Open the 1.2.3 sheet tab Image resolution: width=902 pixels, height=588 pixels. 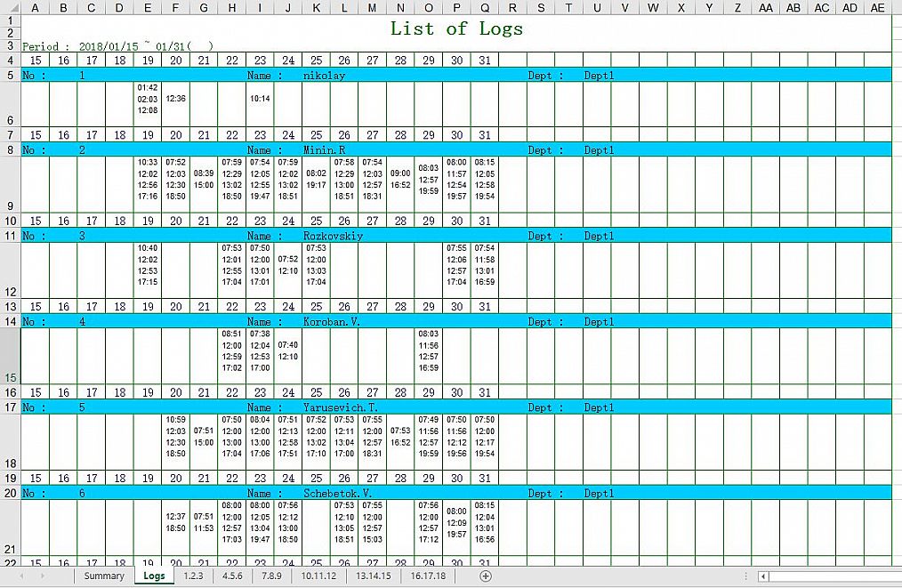pyautogui.click(x=193, y=576)
